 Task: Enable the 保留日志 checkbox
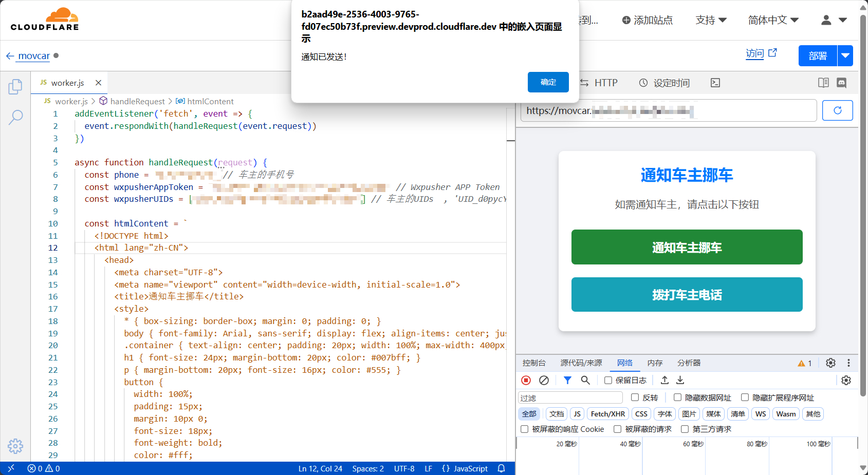[608, 381]
